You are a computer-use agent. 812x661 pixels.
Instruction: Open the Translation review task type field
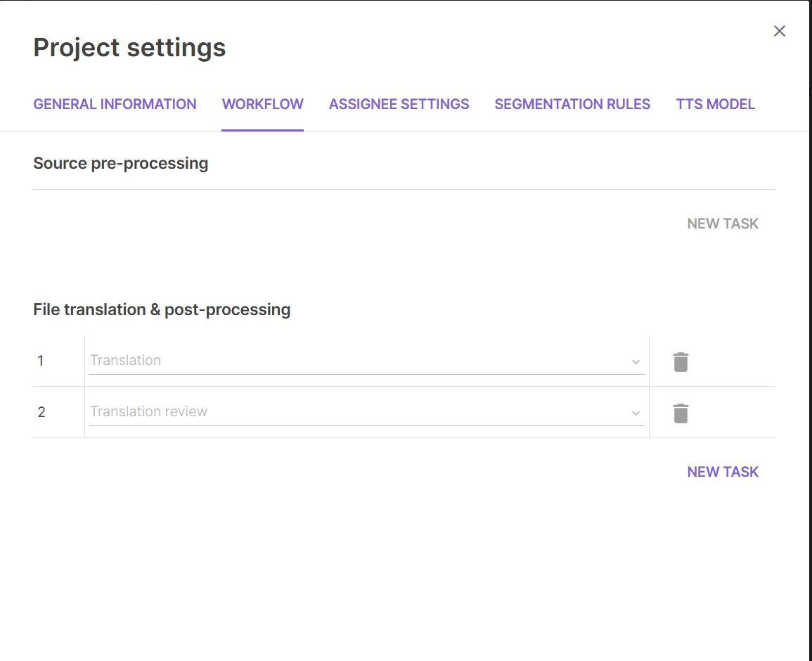(x=367, y=412)
